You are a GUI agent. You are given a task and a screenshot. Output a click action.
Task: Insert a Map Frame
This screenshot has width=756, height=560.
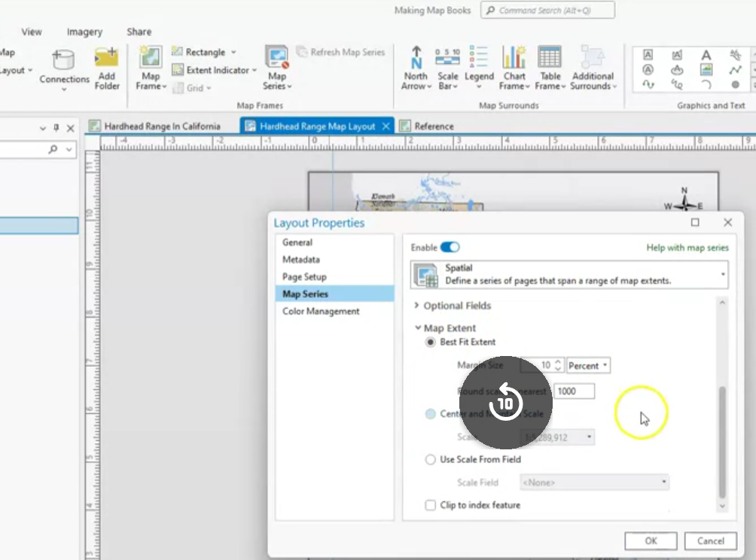(x=151, y=69)
